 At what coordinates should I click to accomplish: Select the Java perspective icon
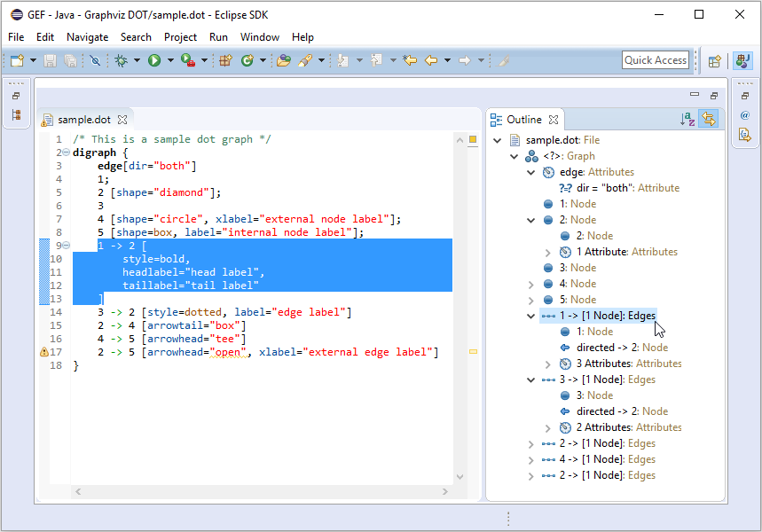pos(743,60)
